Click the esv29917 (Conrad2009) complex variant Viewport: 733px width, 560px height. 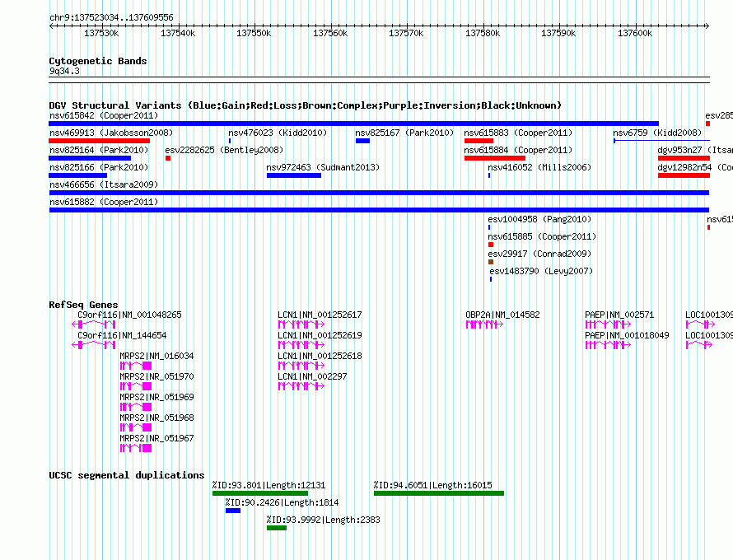click(x=491, y=262)
